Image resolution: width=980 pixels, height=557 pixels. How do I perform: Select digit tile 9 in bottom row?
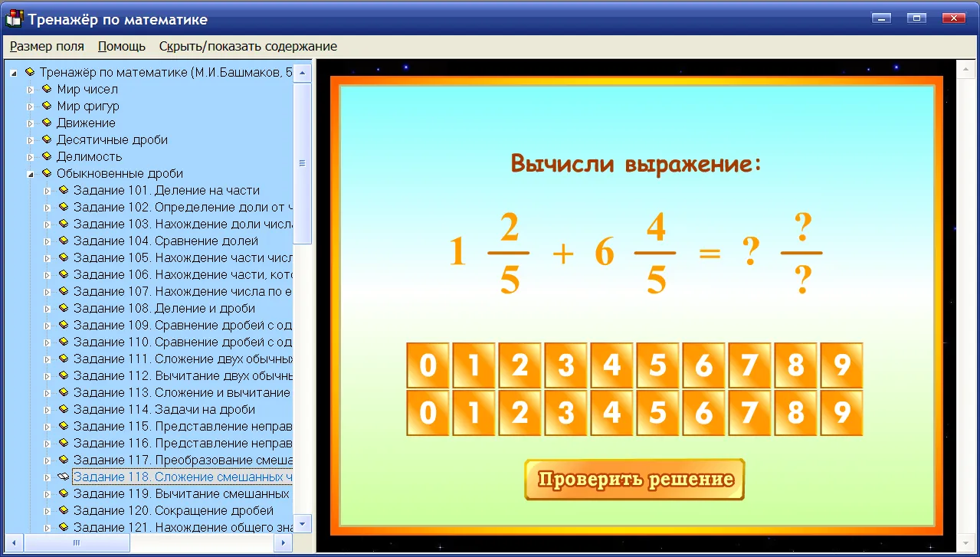pos(841,413)
